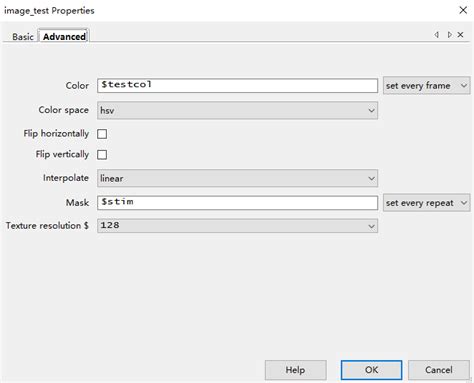Confirm with the OK button

pyautogui.click(x=371, y=370)
